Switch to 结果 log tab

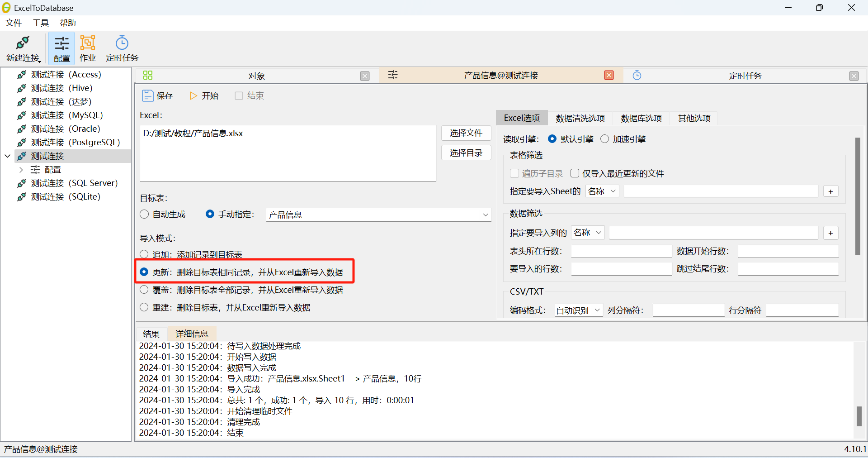[x=151, y=334]
